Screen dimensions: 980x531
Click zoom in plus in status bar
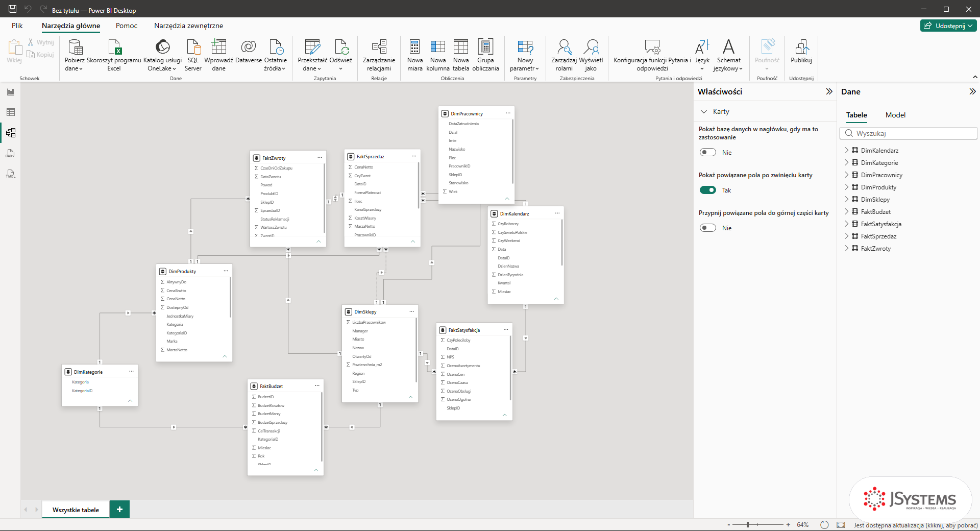788,524
